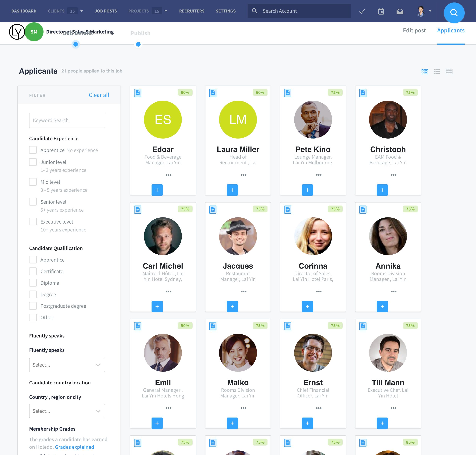Open Laura Miller's resume document icon
The width and height of the screenshot is (476, 455).
213,93
